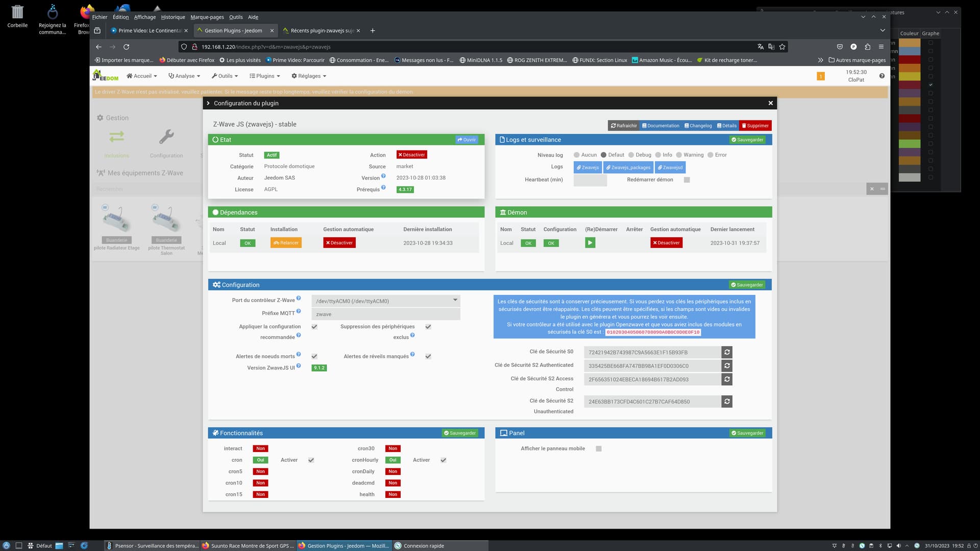Expand the Plugins dropdown menu
Image resolution: width=980 pixels, height=551 pixels.
click(x=264, y=76)
